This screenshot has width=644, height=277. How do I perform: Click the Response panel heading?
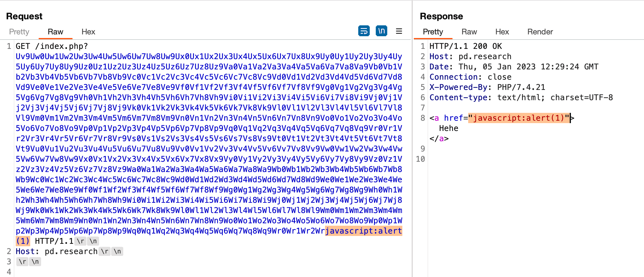[441, 16]
